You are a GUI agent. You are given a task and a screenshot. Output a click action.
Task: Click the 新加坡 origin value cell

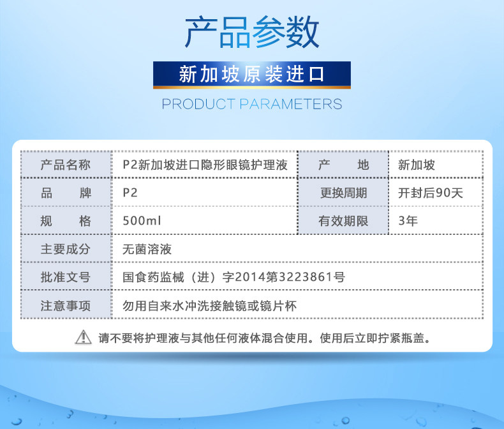[436, 164]
